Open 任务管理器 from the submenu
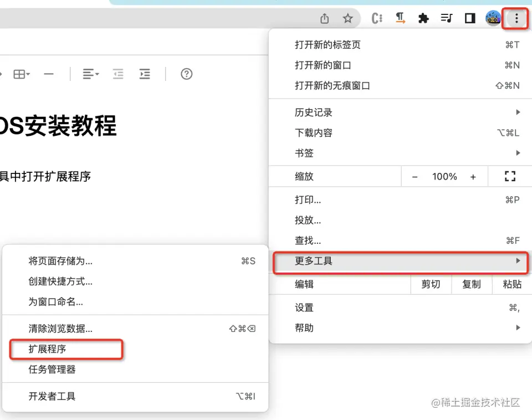The height and width of the screenshot is (420, 532). coord(135,369)
